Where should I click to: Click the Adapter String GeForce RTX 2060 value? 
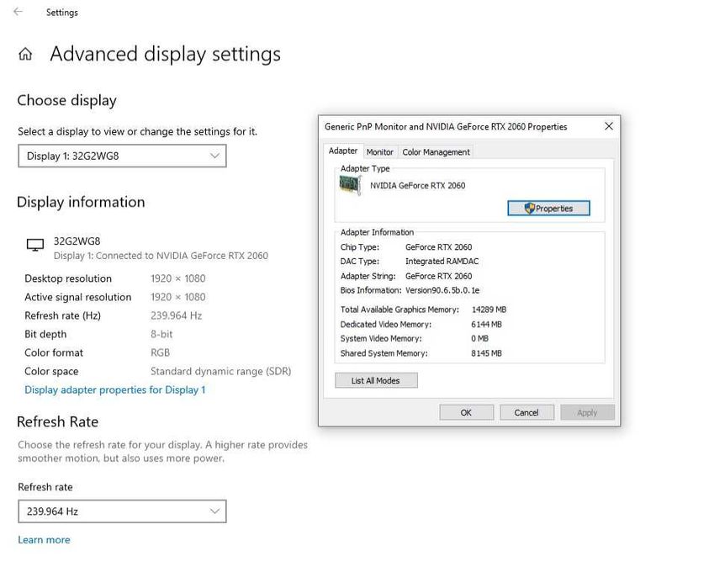point(438,277)
